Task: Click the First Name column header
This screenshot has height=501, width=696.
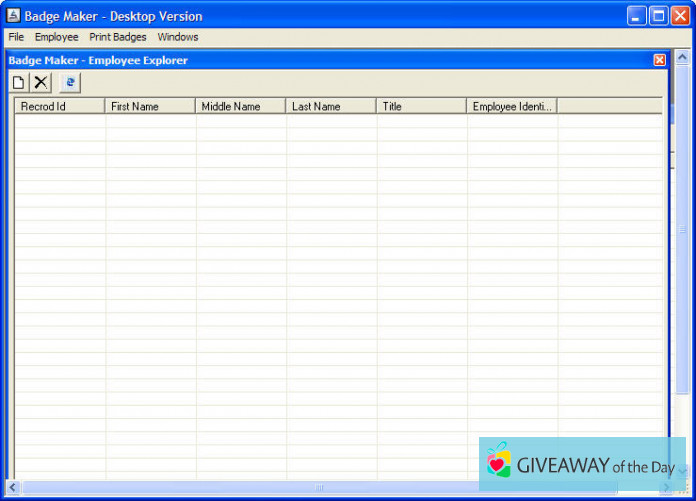Action: pos(149,106)
